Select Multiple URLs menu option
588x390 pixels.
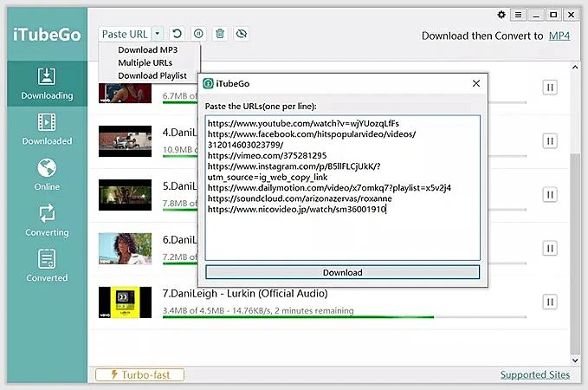[145, 62]
